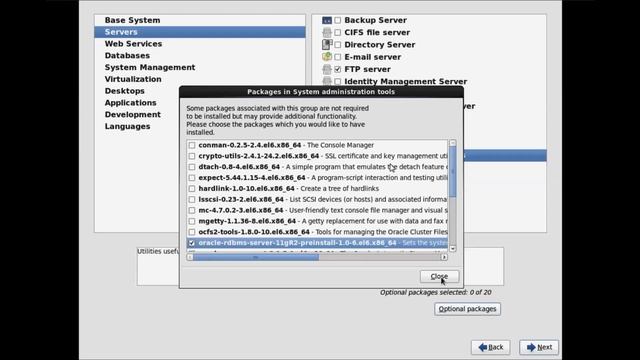Select the mc-4.7.0.2 package row

click(317, 210)
